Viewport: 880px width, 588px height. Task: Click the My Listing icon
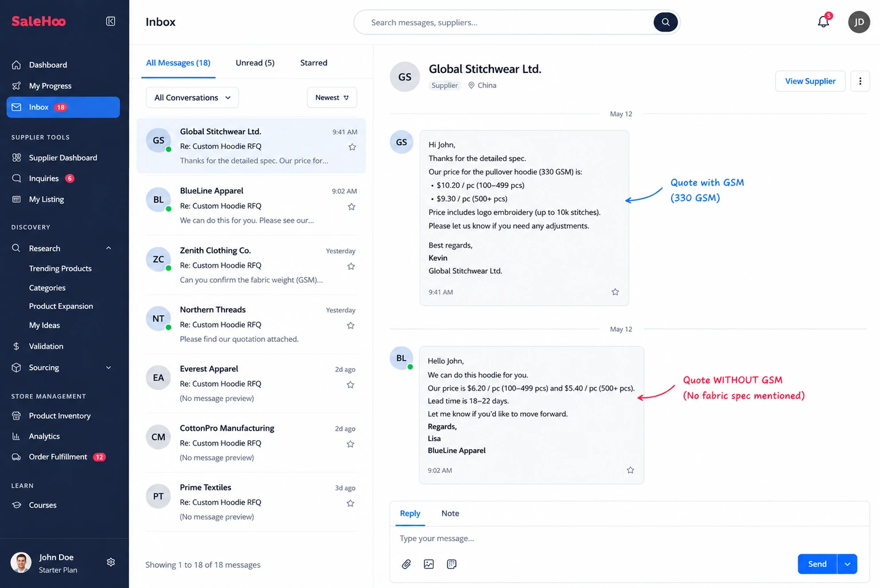point(17,199)
